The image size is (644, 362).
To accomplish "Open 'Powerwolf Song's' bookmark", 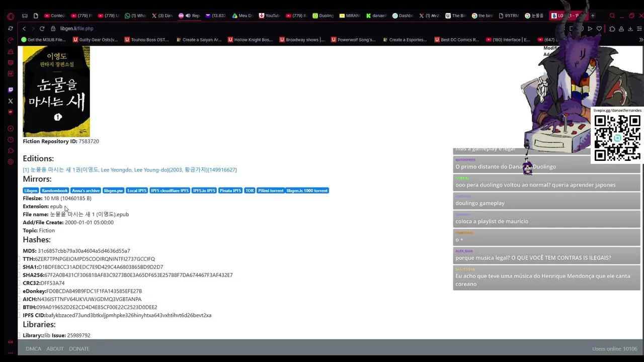I will 353,40.
